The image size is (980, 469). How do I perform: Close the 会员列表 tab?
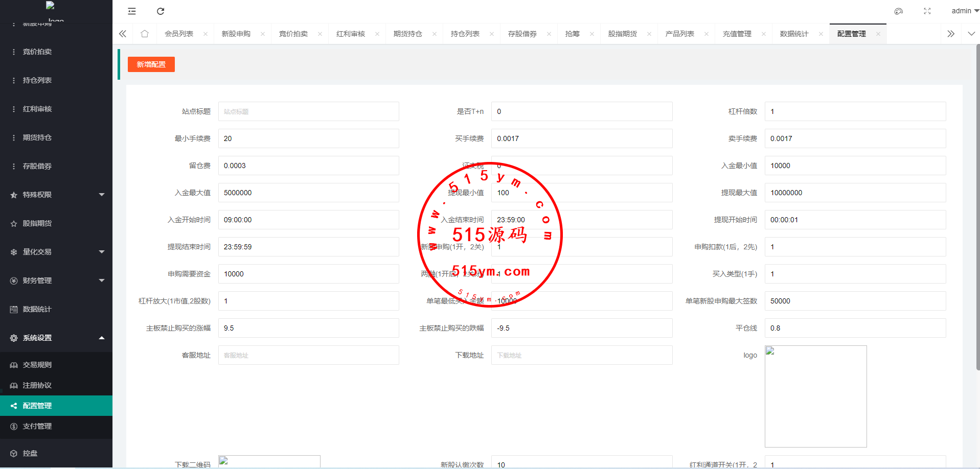pos(206,34)
